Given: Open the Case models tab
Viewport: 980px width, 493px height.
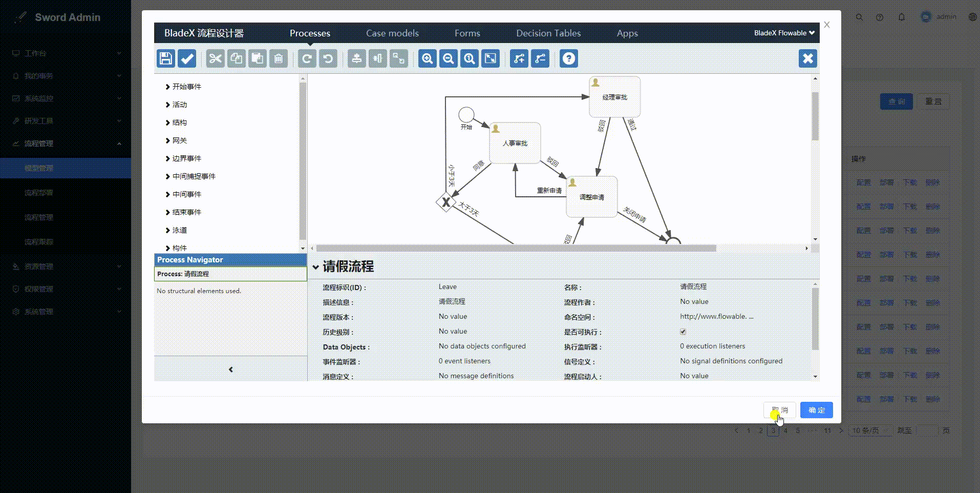Looking at the screenshot, I should pyautogui.click(x=392, y=33).
